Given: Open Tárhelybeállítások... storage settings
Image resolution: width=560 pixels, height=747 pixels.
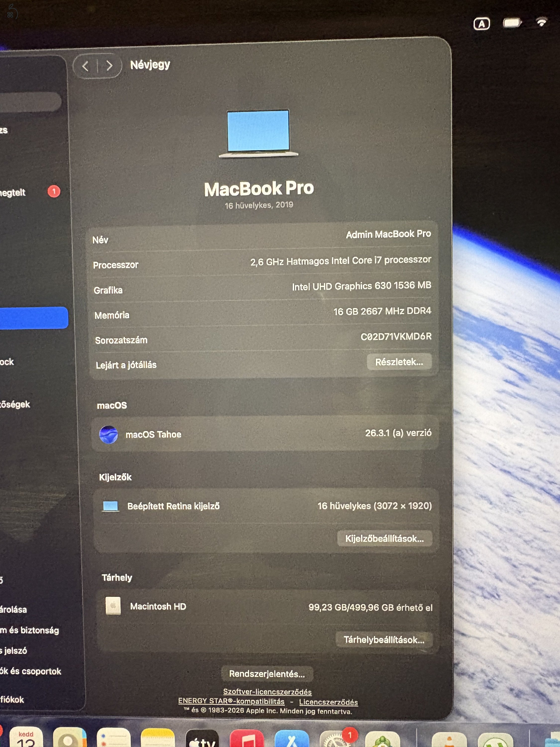Looking at the screenshot, I should click(x=384, y=640).
